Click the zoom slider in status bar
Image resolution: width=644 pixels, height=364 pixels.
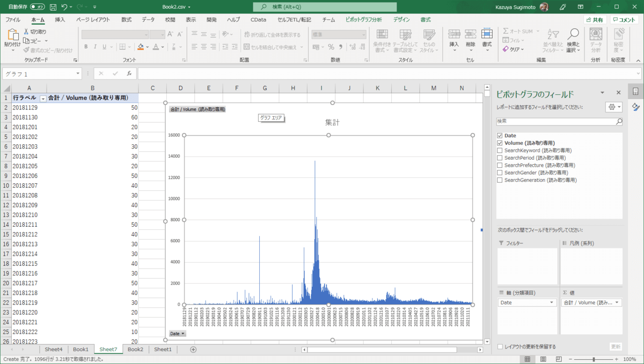click(594, 359)
